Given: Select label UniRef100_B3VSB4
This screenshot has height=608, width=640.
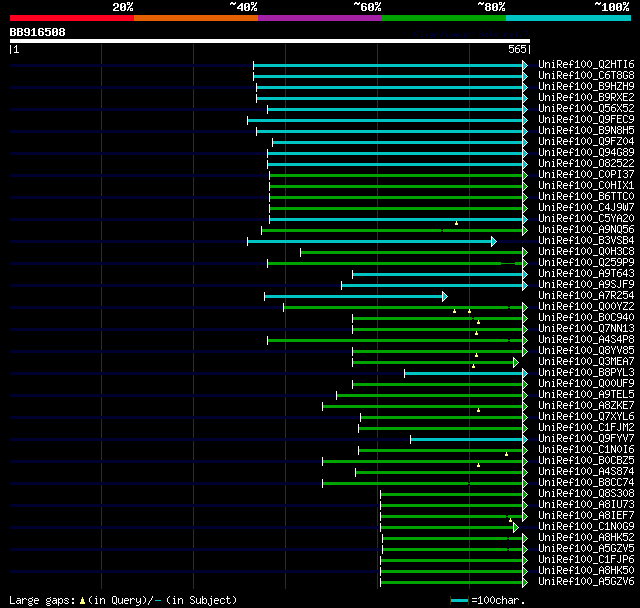Looking at the screenshot, I should [586, 241].
